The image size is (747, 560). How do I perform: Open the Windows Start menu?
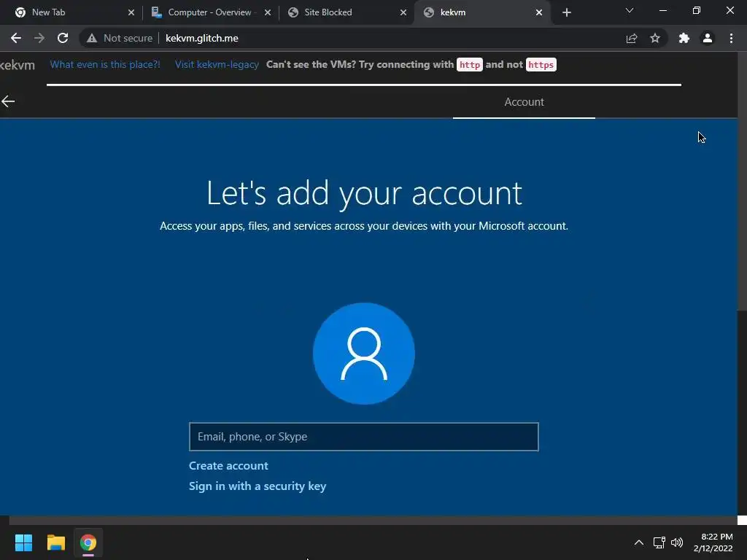pos(23,542)
